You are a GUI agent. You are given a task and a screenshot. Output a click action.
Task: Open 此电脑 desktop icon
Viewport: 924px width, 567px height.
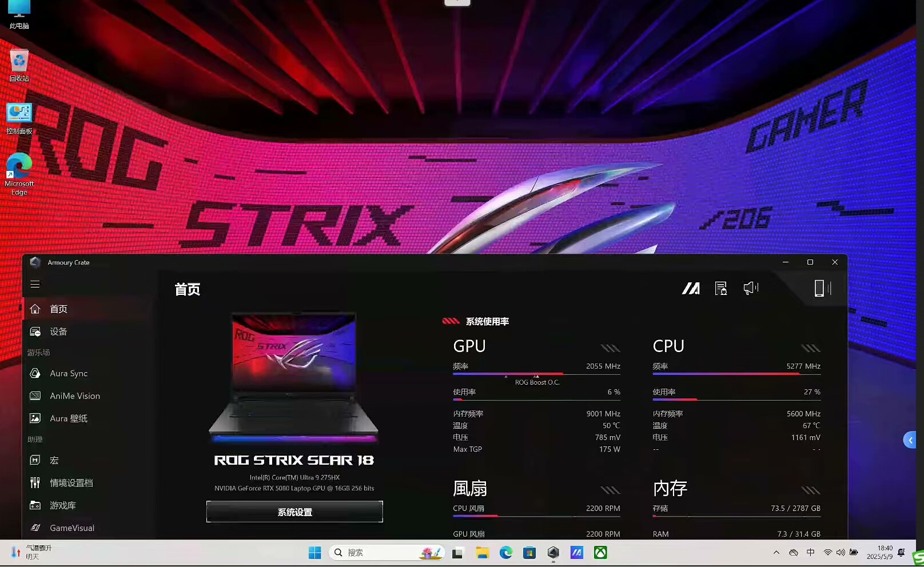click(x=19, y=14)
